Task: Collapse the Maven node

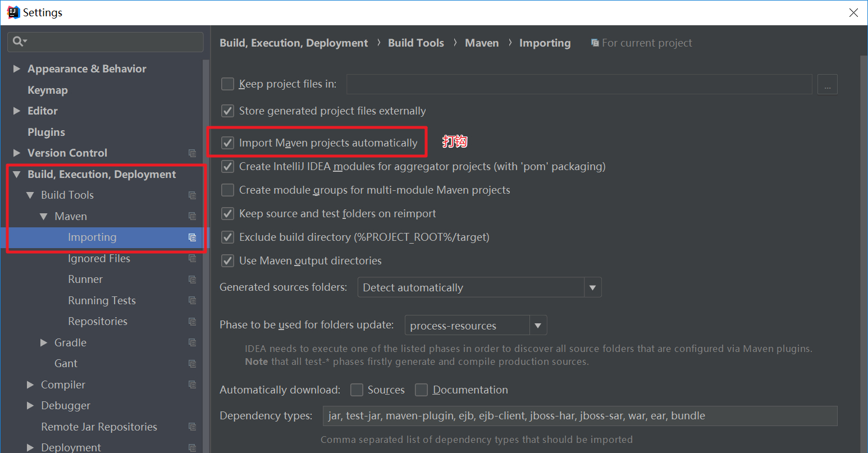Action: (44, 217)
